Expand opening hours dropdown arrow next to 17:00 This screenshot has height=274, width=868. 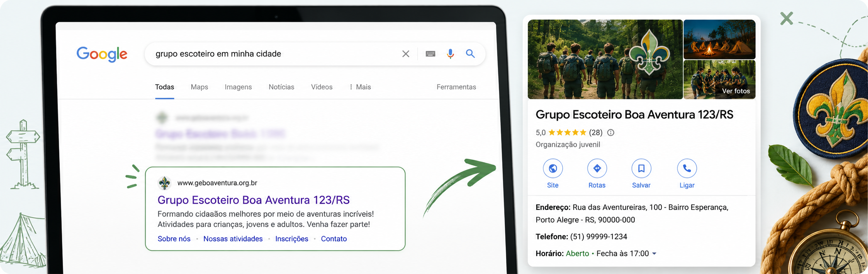(x=654, y=253)
